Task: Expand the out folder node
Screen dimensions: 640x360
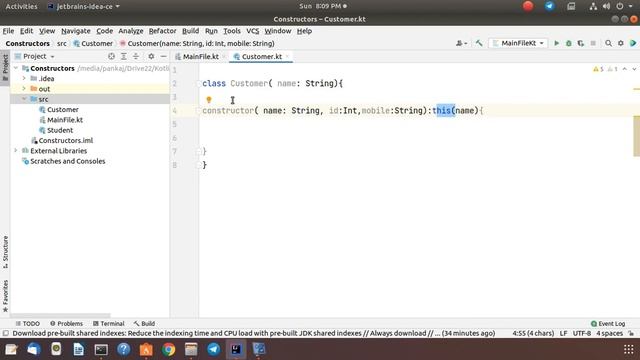Action: (x=24, y=89)
